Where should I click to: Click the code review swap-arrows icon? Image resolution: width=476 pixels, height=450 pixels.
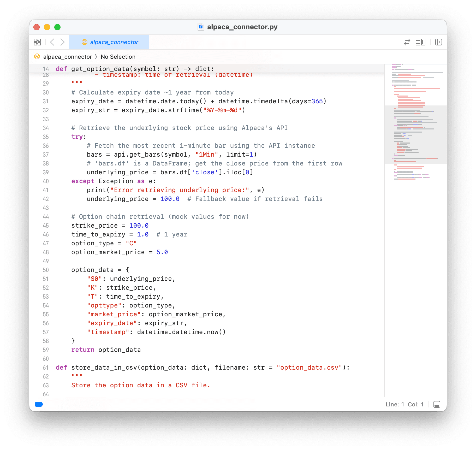click(407, 42)
